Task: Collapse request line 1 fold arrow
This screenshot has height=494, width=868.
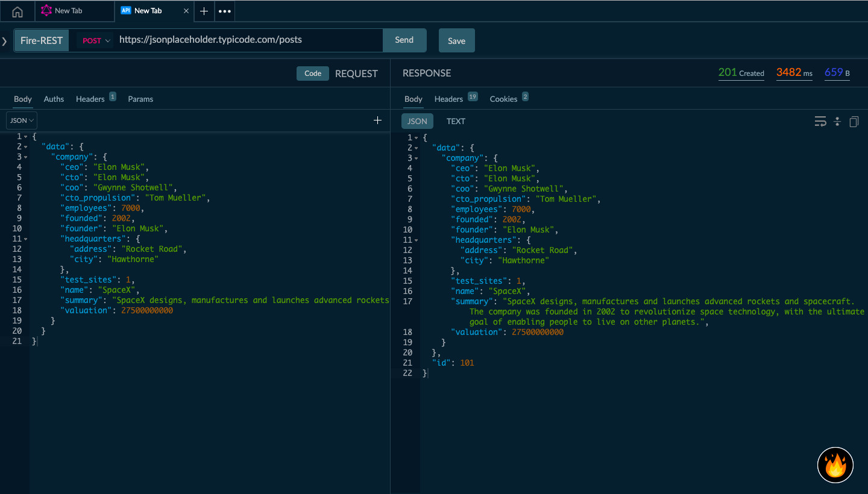Action: coord(25,137)
